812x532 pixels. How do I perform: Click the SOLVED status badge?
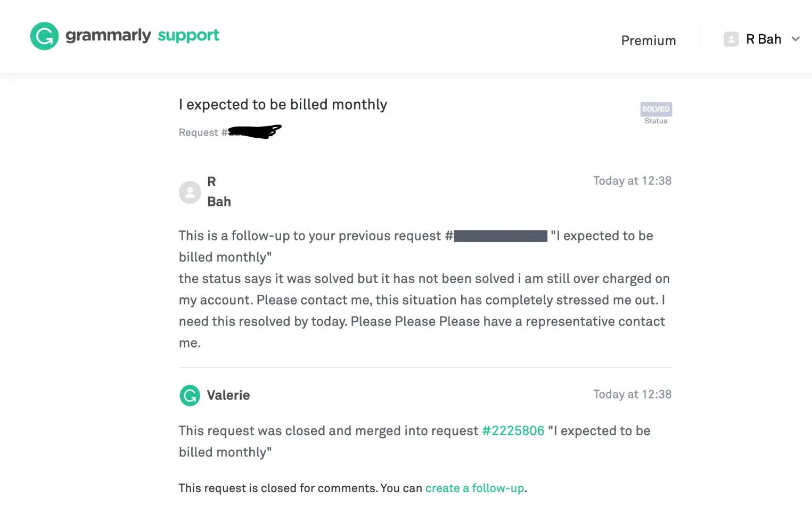(x=655, y=109)
